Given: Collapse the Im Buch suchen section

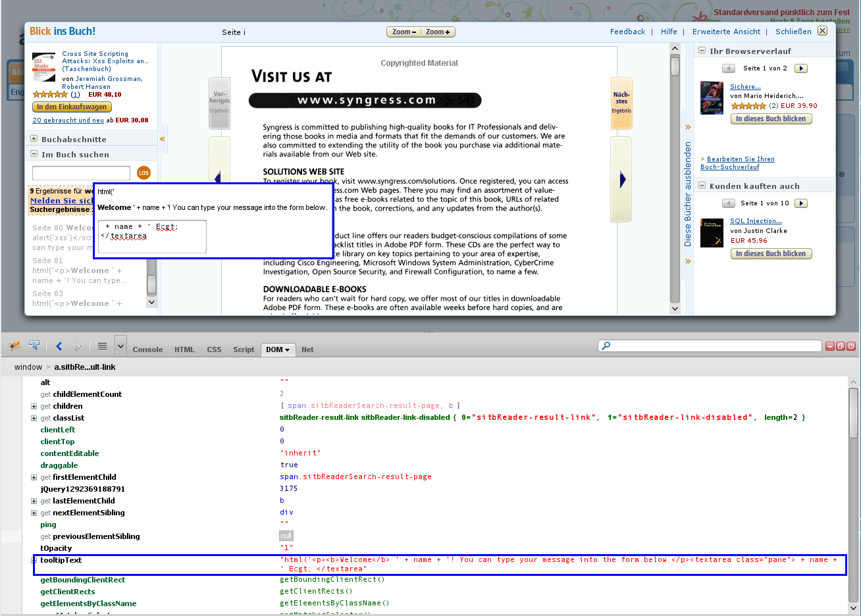Looking at the screenshot, I should tap(34, 154).
